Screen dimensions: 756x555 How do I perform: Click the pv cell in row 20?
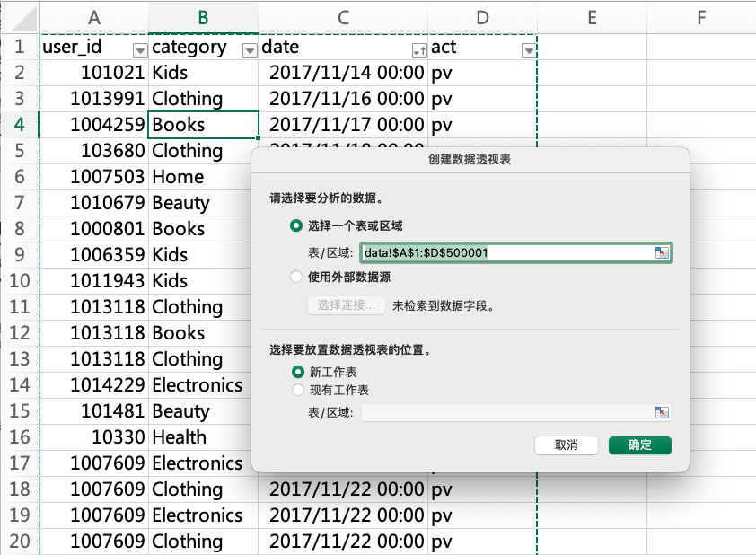(482, 542)
